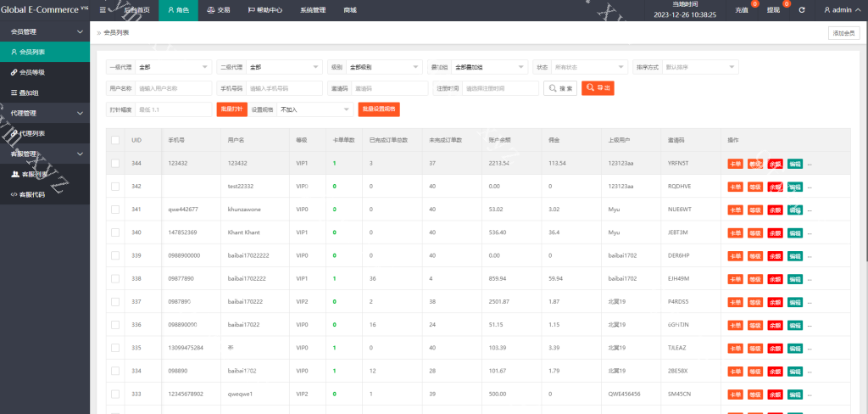This screenshot has height=414, width=868.
Task: Open 会员列表 in the sidebar
Action: [45, 52]
